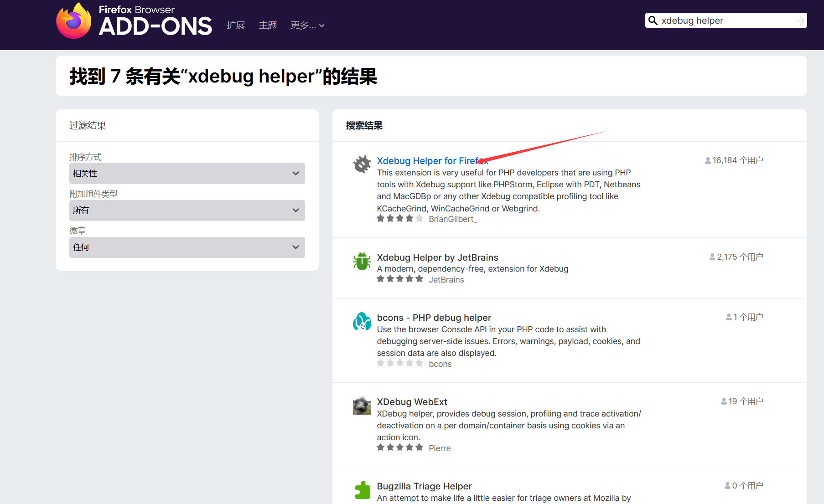Submit search with the arrow button

[800, 21]
